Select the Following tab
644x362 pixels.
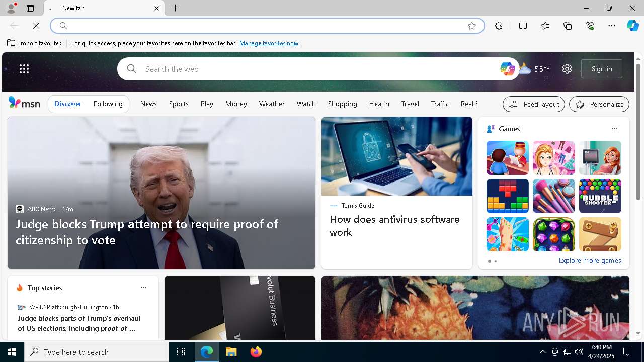108,104
